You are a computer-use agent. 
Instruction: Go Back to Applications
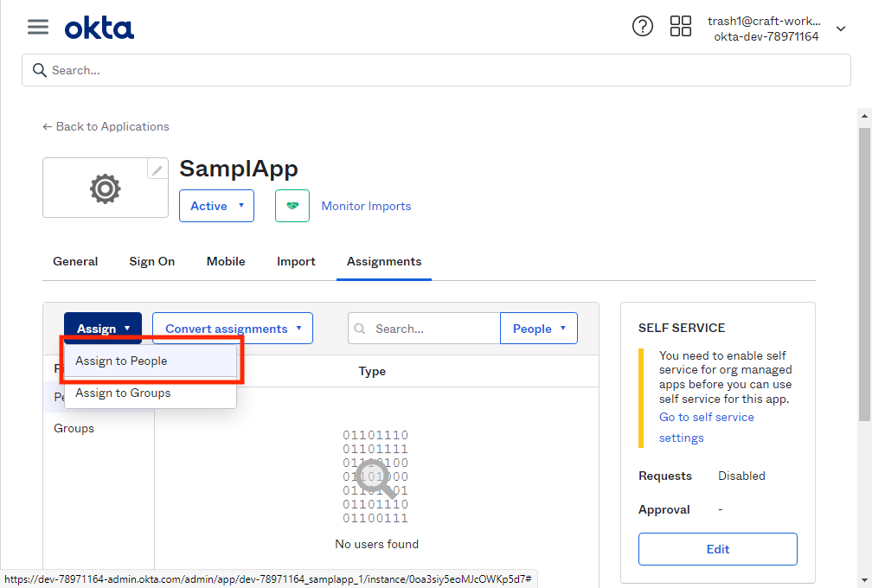106,127
